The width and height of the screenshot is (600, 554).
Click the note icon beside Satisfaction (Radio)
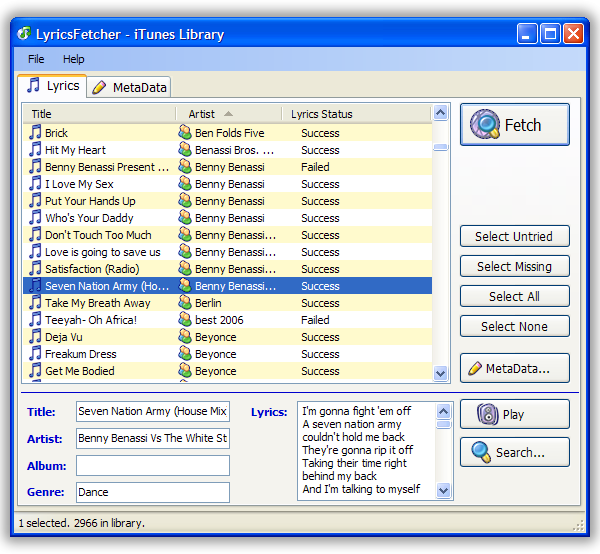pyautogui.click(x=35, y=269)
